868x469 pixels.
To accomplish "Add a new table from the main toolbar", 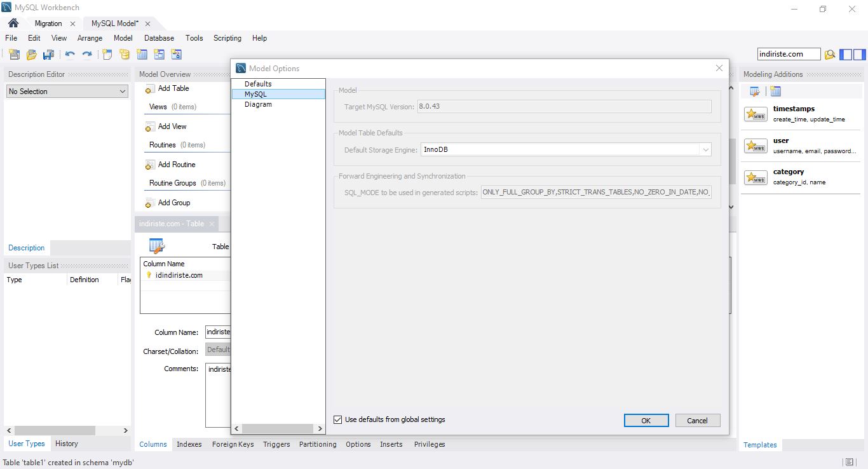I will click(142, 55).
